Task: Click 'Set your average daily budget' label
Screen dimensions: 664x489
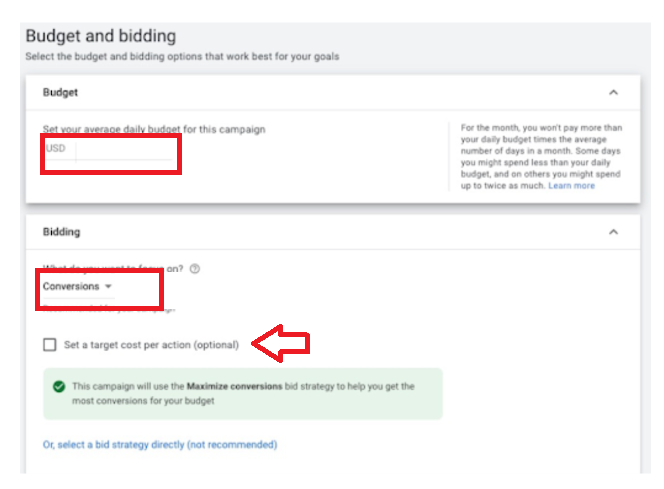Action: [x=154, y=129]
